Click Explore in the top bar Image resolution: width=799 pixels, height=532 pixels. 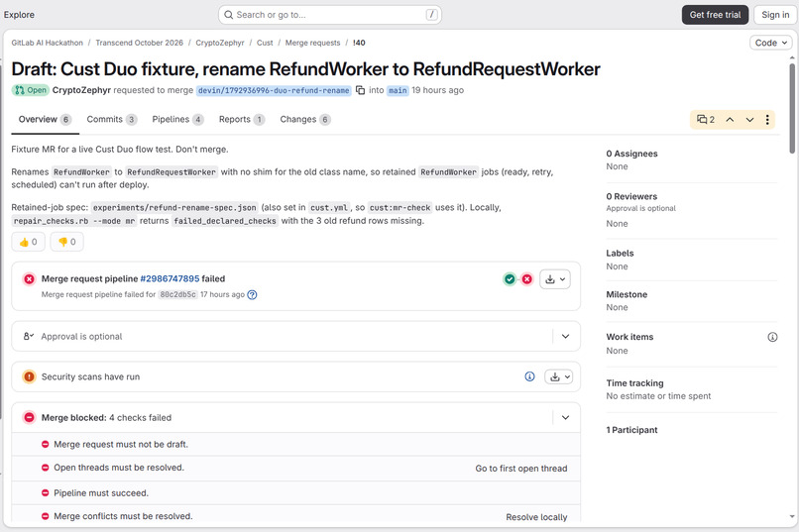(x=19, y=15)
